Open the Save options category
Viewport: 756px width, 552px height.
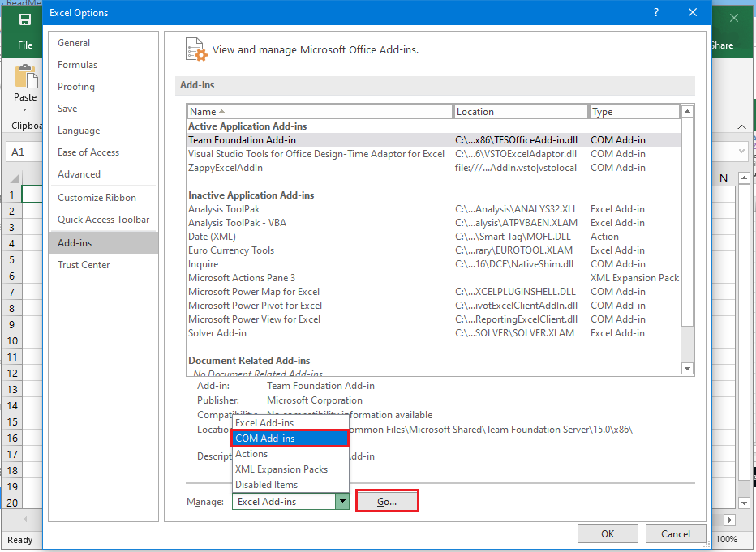point(103,109)
